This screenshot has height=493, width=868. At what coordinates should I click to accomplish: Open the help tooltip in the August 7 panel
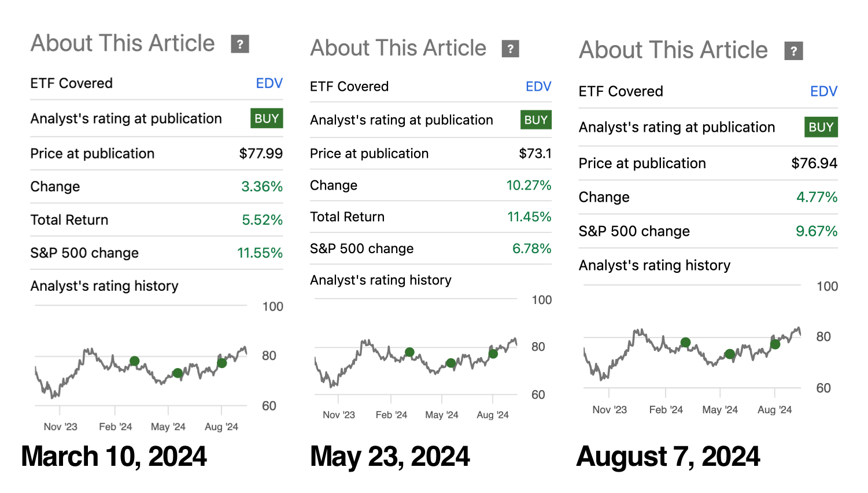pyautogui.click(x=793, y=51)
